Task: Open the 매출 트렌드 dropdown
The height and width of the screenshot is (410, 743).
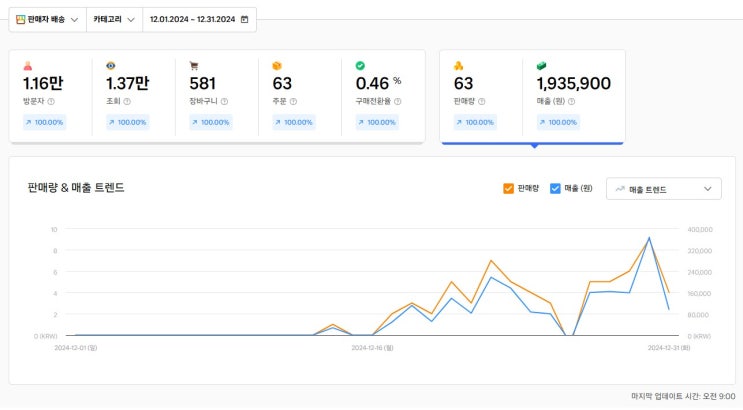Action: click(663, 189)
